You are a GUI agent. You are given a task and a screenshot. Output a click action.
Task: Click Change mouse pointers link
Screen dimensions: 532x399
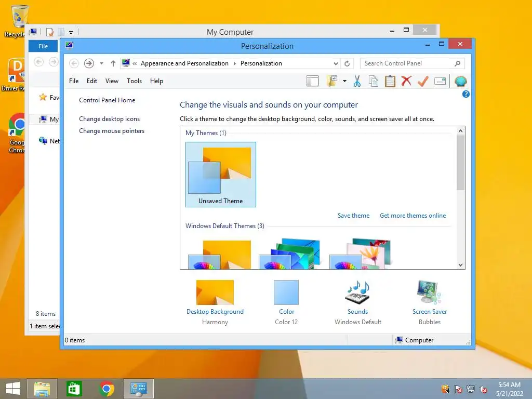pyautogui.click(x=112, y=131)
